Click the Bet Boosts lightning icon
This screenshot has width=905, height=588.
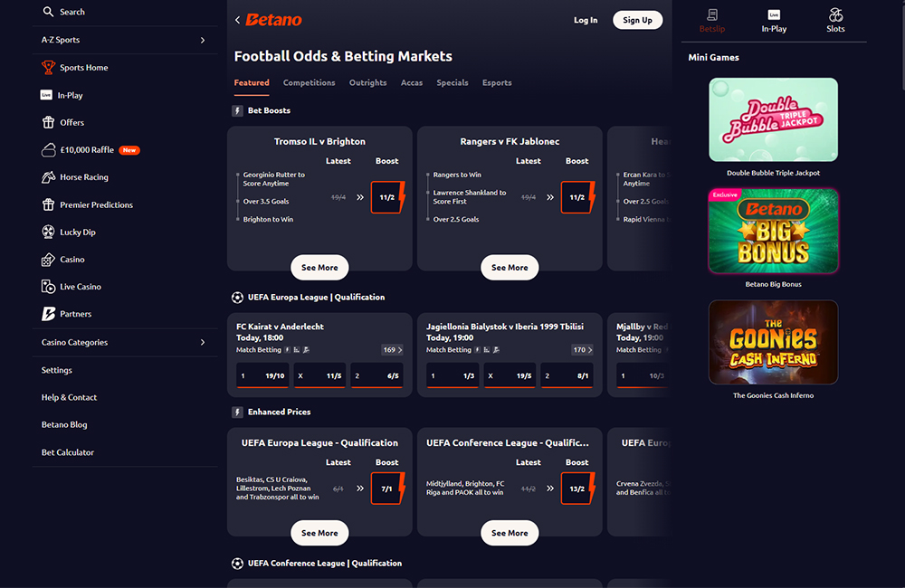coord(237,110)
